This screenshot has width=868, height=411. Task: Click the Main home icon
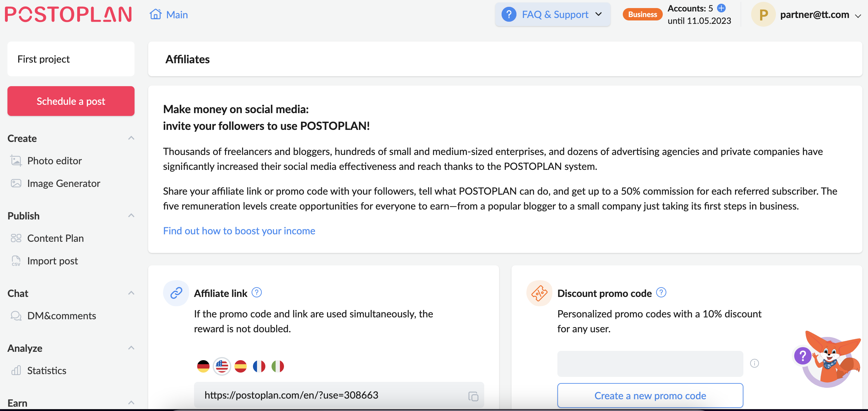coord(155,14)
